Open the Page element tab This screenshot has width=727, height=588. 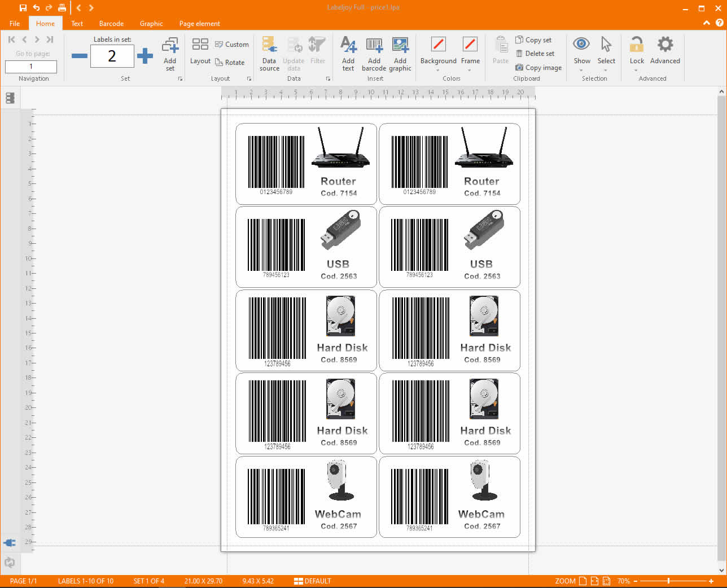coord(199,24)
